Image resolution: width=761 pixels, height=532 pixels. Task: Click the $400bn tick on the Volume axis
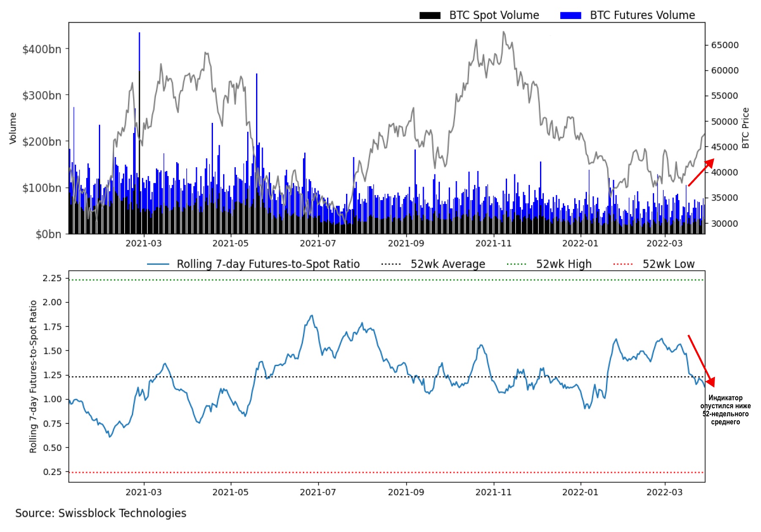tap(42, 49)
